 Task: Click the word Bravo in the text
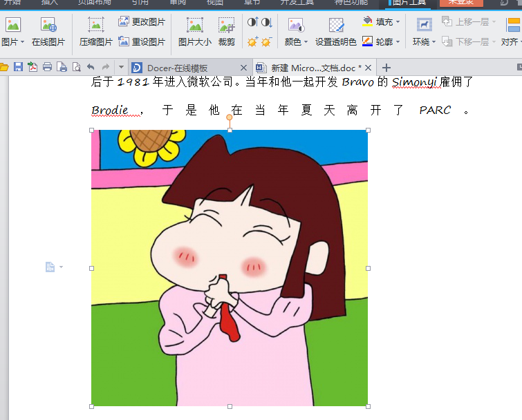(358, 82)
